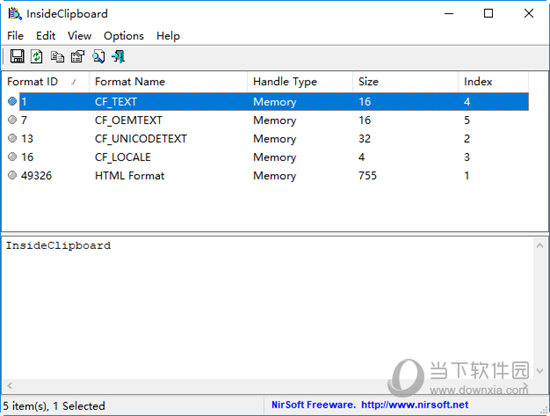Viewport: 550px width, 416px height.
Task: Click the InsideClipboard text in the content pane
Action: click(x=58, y=245)
